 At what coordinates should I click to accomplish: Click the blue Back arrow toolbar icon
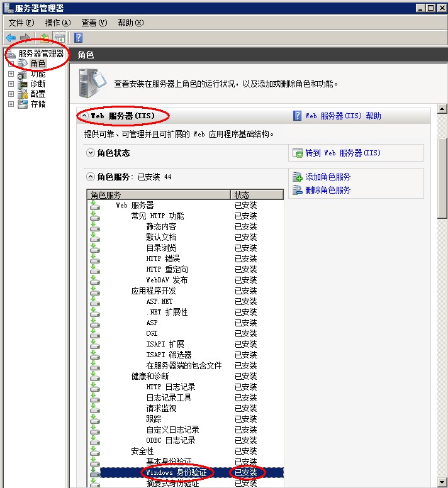pos(11,38)
